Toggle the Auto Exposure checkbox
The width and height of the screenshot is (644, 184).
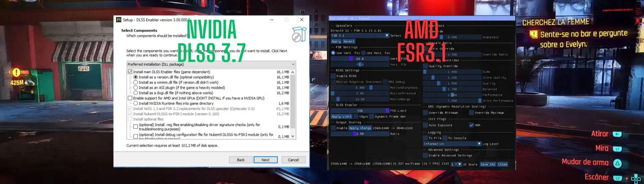[425, 125]
